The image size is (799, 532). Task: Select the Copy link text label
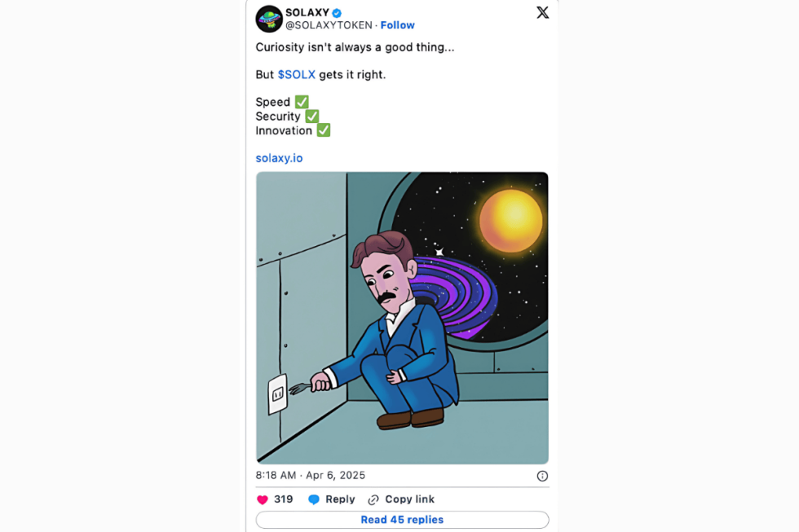point(409,499)
